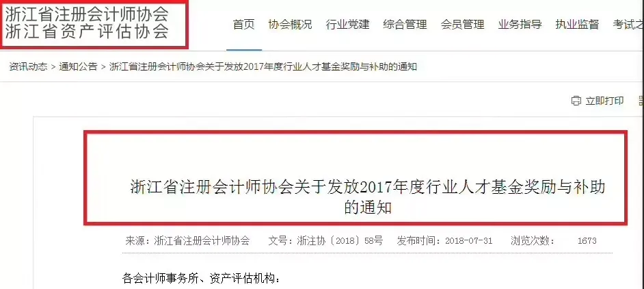The width and height of the screenshot is (644, 289).
Task: Click the breadcrumb article title link
Action: (x=263, y=66)
